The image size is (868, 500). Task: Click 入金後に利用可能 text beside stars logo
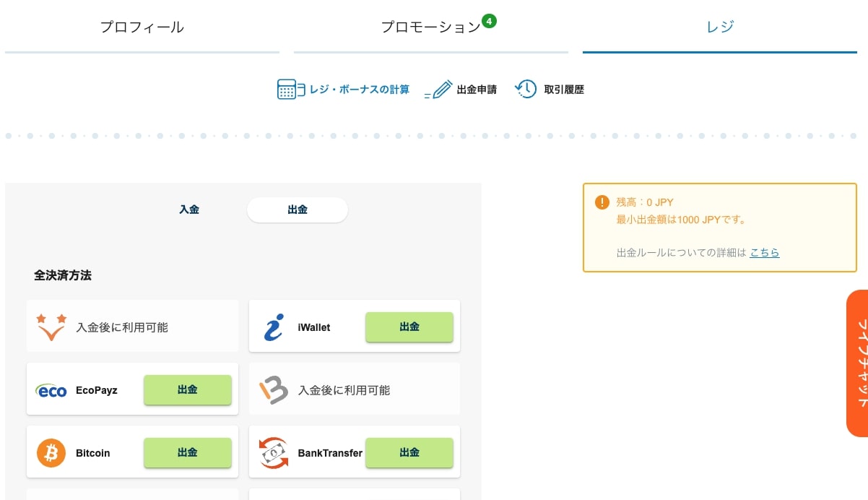point(122,327)
